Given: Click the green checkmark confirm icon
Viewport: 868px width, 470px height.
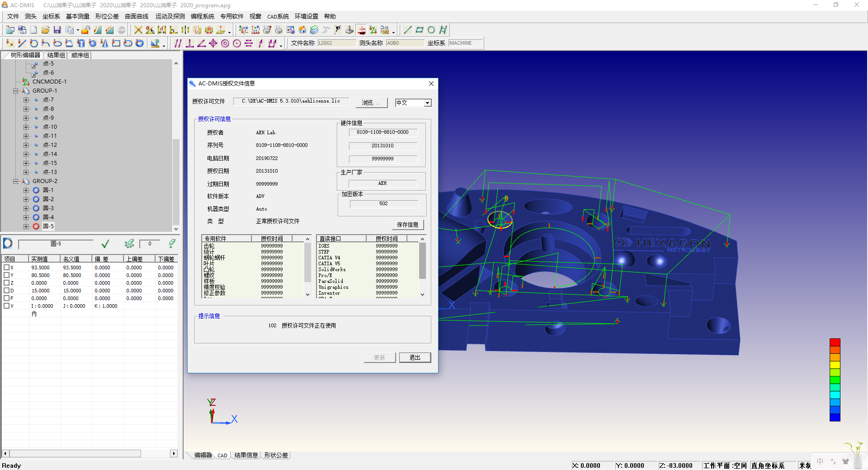Looking at the screenshot, I should pyautogui.click(x=105, y=244).
